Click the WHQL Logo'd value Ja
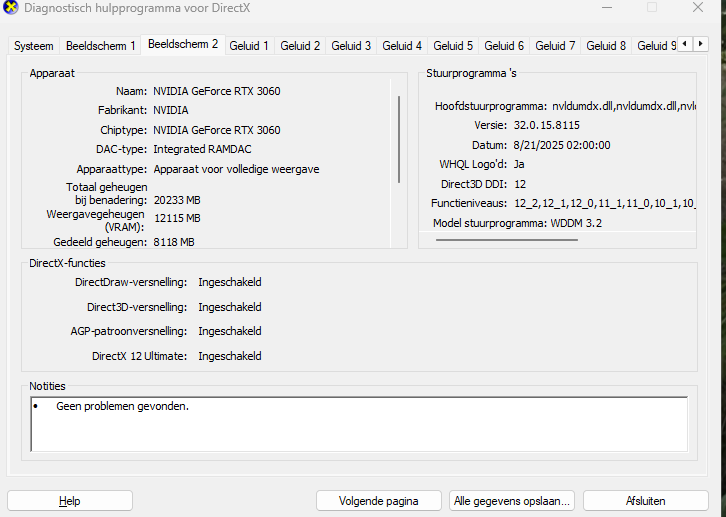This screenshot has height=517, width=726. click(x=519, y=164)
